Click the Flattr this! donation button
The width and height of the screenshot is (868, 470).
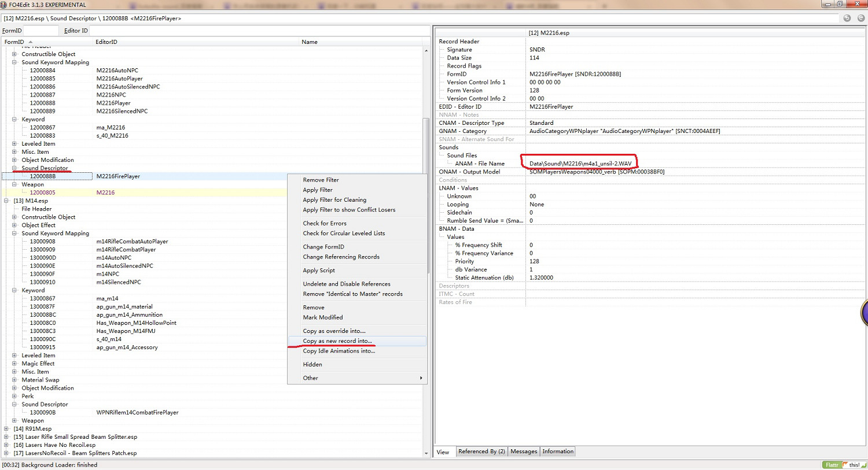click(x=843, y=465)
